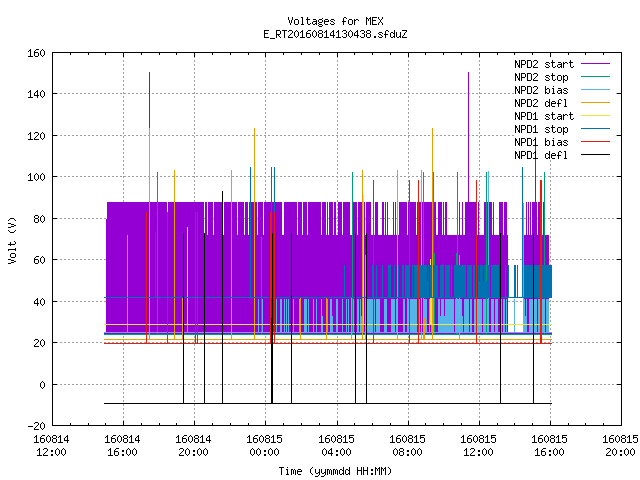The width and height of the screenshot is (640, 480).
Task: Click the 100 tick label on y-axis
Action: coord(36,177)
